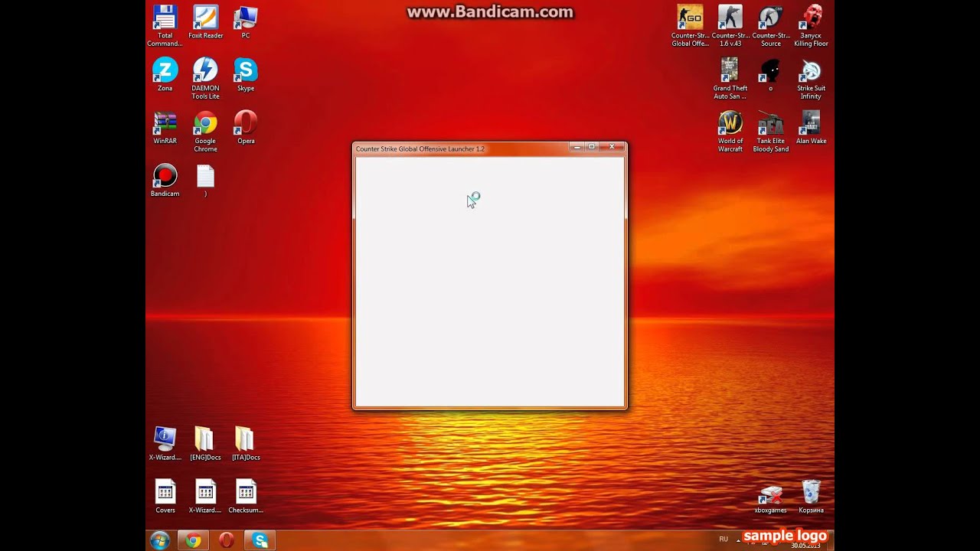Image resolution: width=980 pixels, height=551 pixels.
Task: Select Counter-Strike 1.6 v.43 shortcut
Action: point(730,25)
